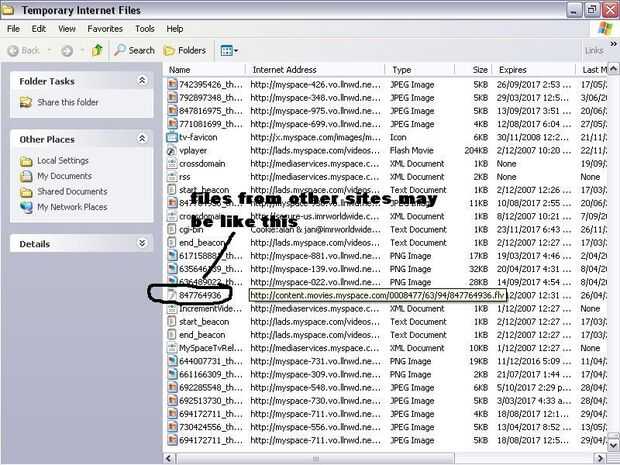
Task: Click the horizontal scrollbar thumb
Action: [315, 458]
